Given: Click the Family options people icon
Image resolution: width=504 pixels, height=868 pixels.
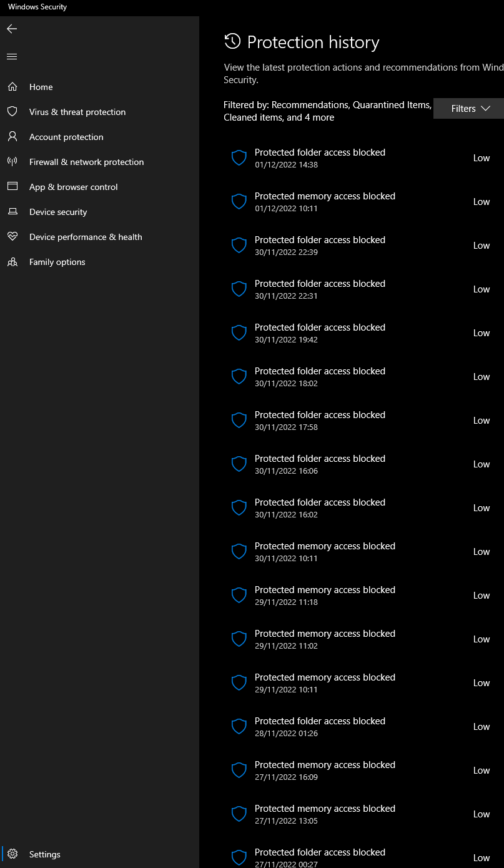Looking at the screenshot, I should (x=12, y=262).
